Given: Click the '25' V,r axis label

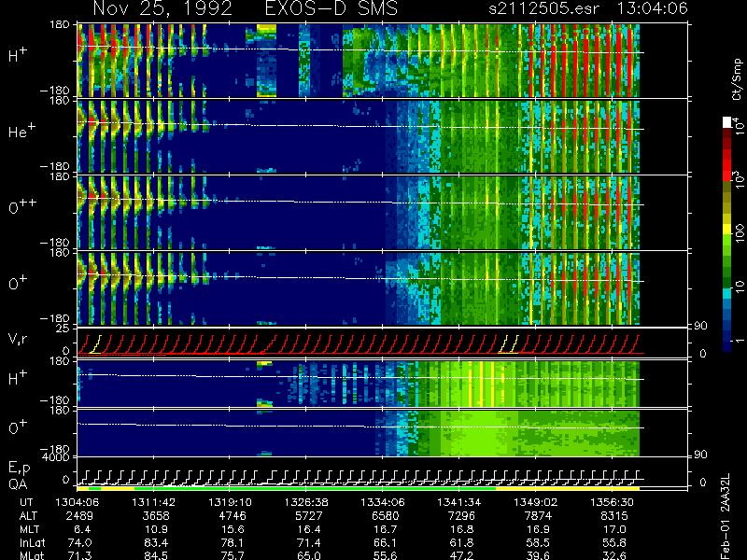Looking at the screenshot, I should click(64, 329).
